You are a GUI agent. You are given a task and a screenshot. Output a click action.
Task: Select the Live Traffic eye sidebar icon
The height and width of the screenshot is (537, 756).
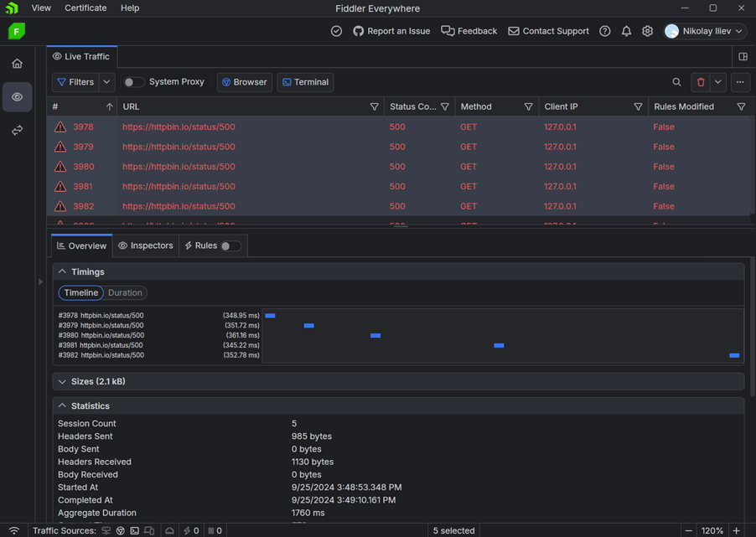pos(18,97)
